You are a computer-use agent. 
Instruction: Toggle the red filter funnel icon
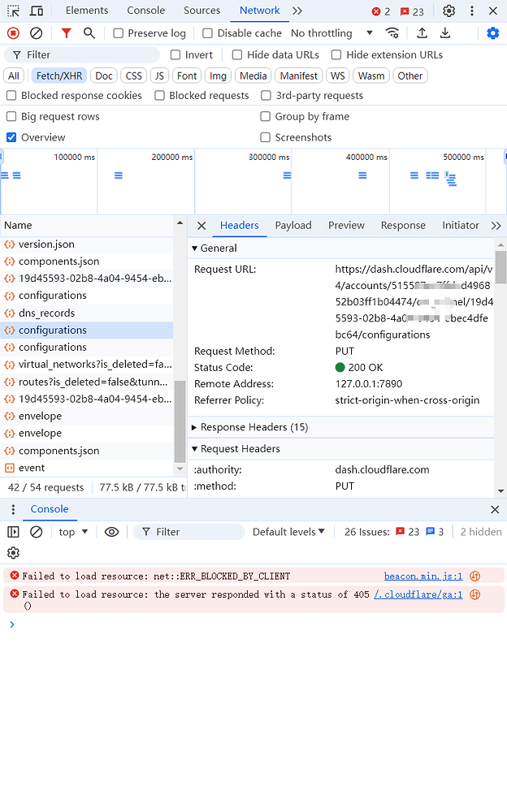point(67,33)
